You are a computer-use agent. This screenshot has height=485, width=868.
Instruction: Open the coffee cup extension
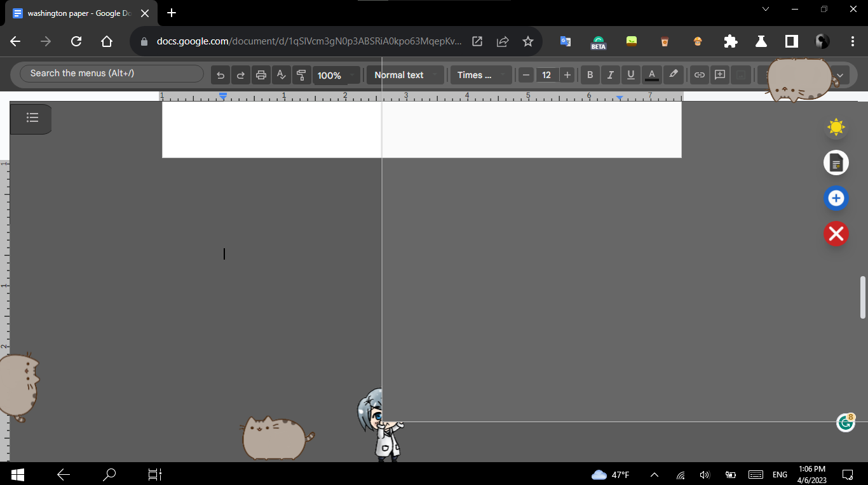(x=665, y=41)
